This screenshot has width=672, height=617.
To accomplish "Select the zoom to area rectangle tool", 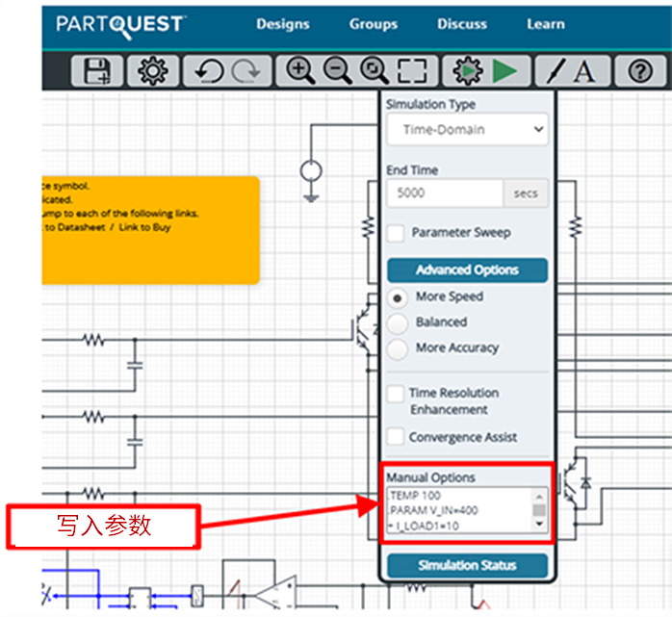I will coord(412,71).
